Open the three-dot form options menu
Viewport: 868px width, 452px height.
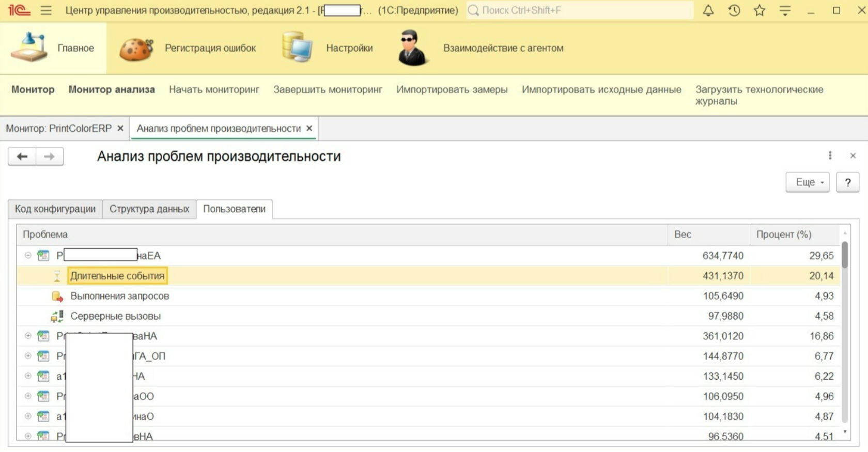830,155
